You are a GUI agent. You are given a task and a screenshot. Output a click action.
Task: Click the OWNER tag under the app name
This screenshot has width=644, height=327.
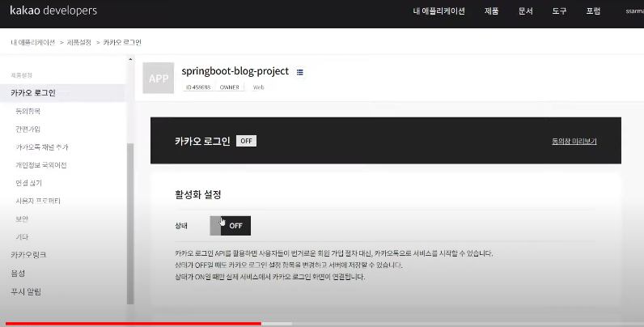coord(229,87)
